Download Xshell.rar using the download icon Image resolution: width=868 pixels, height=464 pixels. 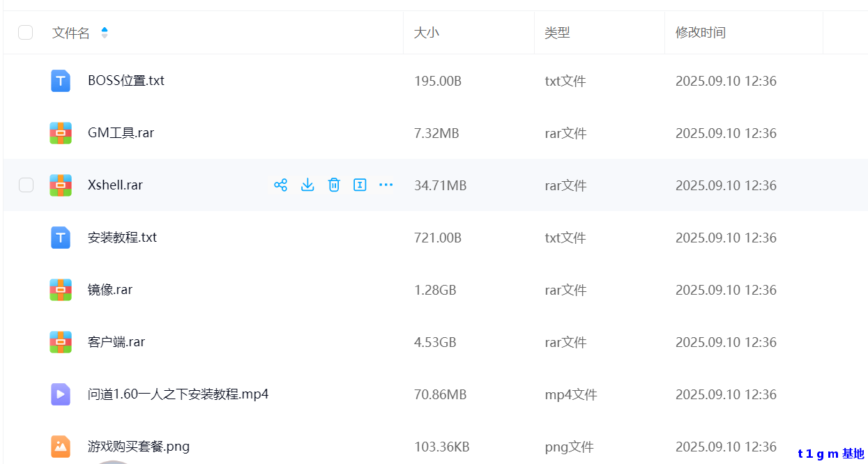pos(307,185)
